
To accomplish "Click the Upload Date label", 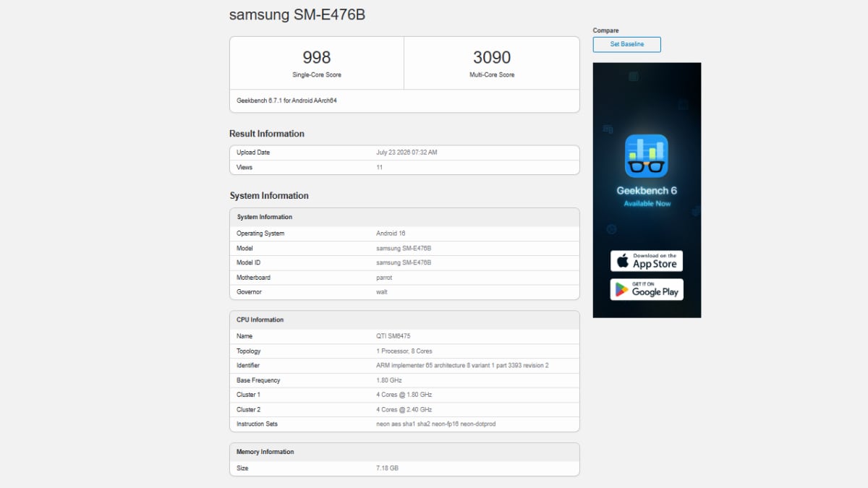I will click(253, 153).
